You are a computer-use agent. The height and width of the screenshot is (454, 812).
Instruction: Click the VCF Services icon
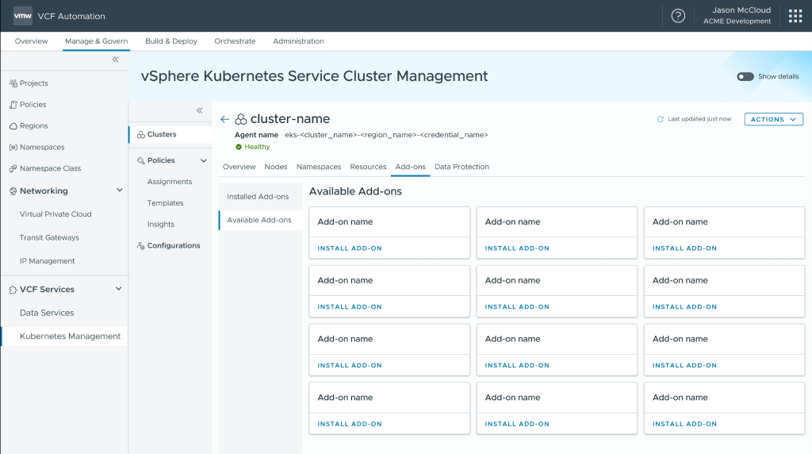click(x=13, y=289)
